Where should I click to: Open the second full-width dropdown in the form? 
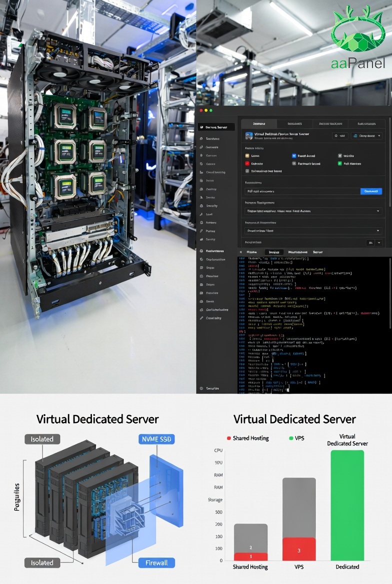click(x=313, y=231)
